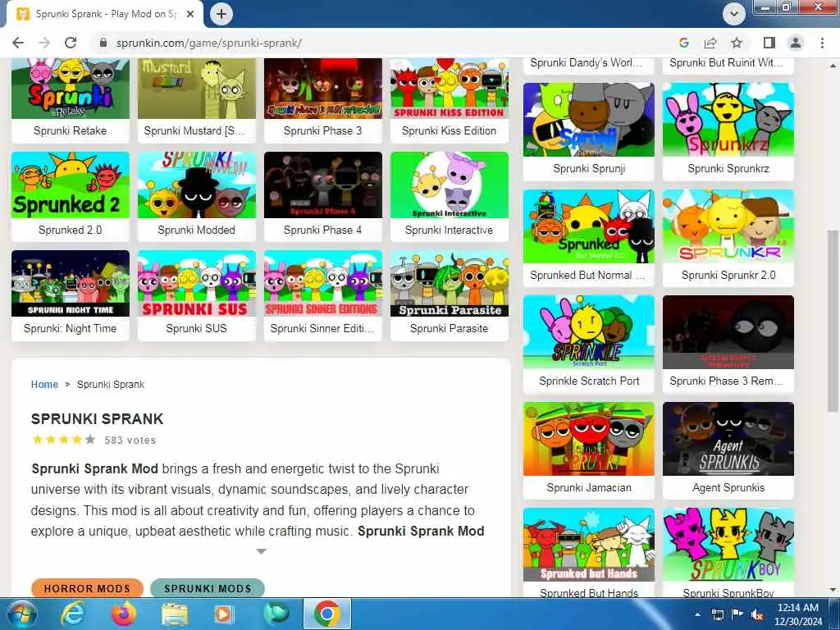This screenshot has height=630, width=840.
Task: Open the browser side panel
Action: 769,43
